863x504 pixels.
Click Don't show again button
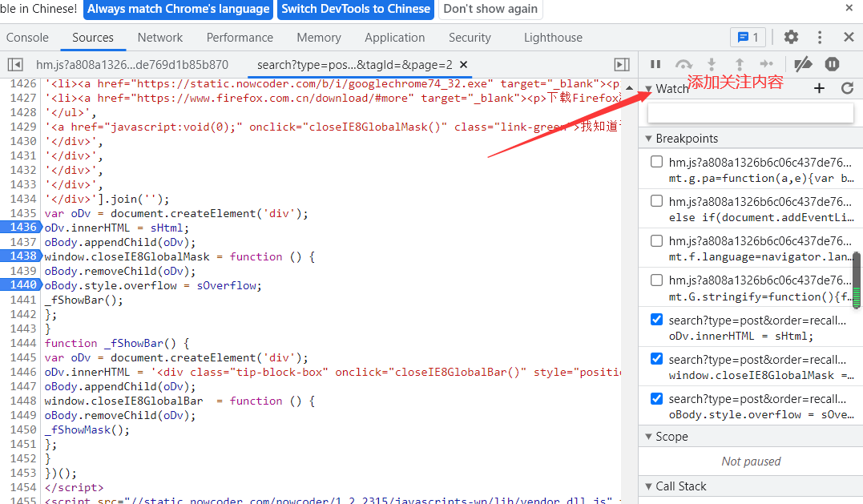click(x=490, y=9)
